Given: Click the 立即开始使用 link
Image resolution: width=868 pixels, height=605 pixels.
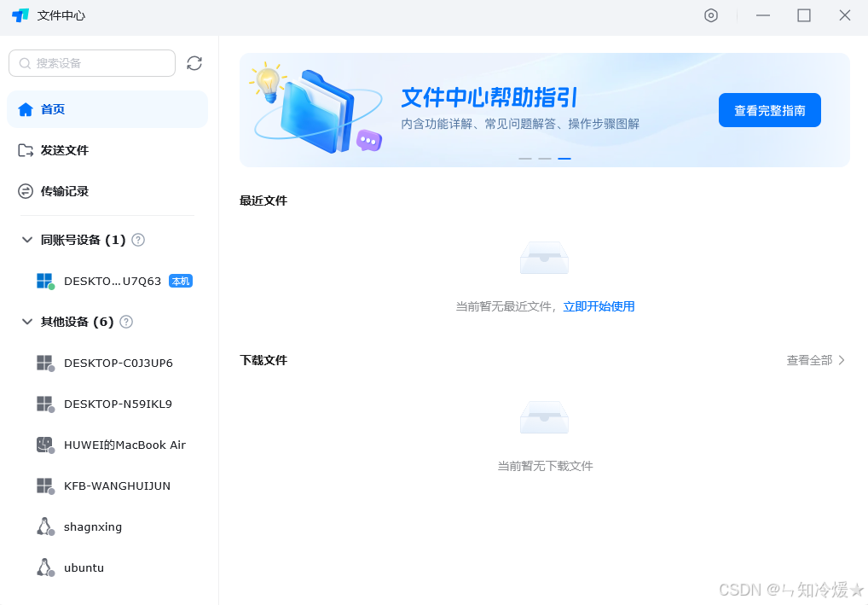Looking at the screenshot, I should (x=599, y=306).
